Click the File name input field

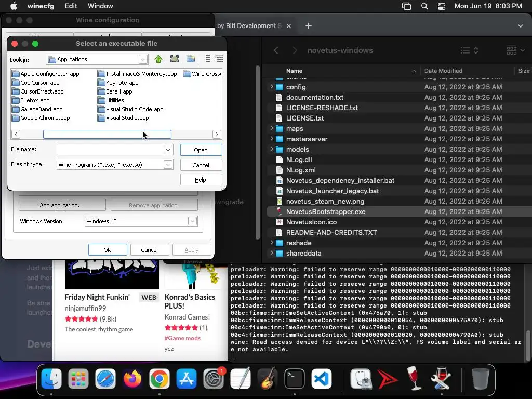click(111, 150)
